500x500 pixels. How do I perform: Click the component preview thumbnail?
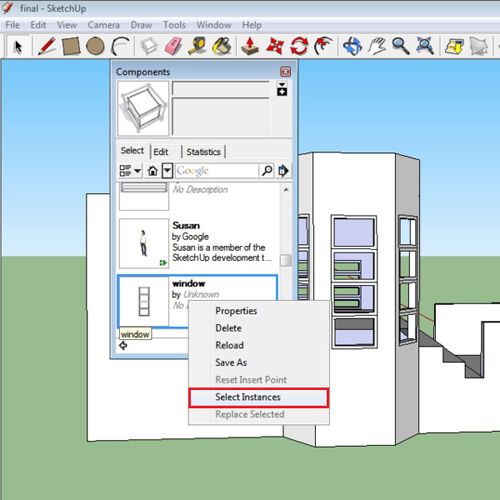point(144,108)
